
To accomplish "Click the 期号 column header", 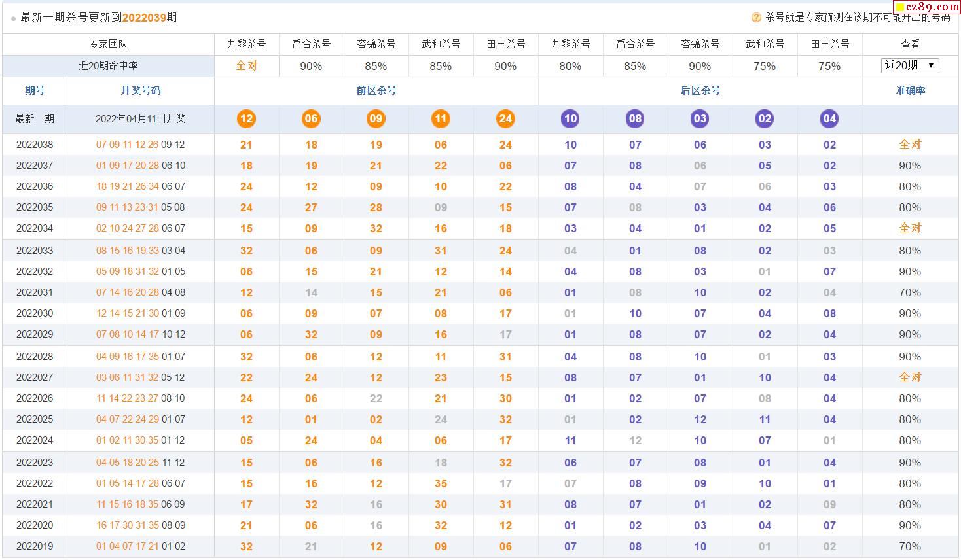I will pos(35,90).
